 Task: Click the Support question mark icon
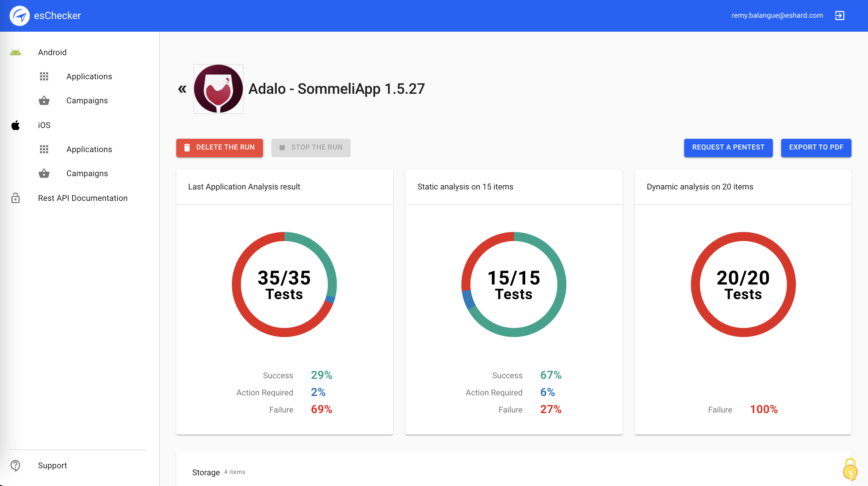click(16, 465)
